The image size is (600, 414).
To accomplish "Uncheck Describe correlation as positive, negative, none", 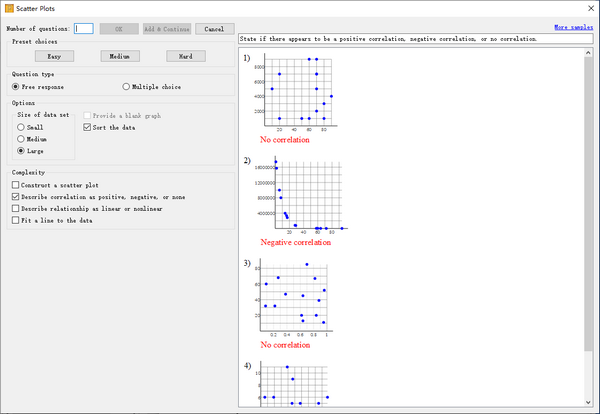I will click(15, 197).
